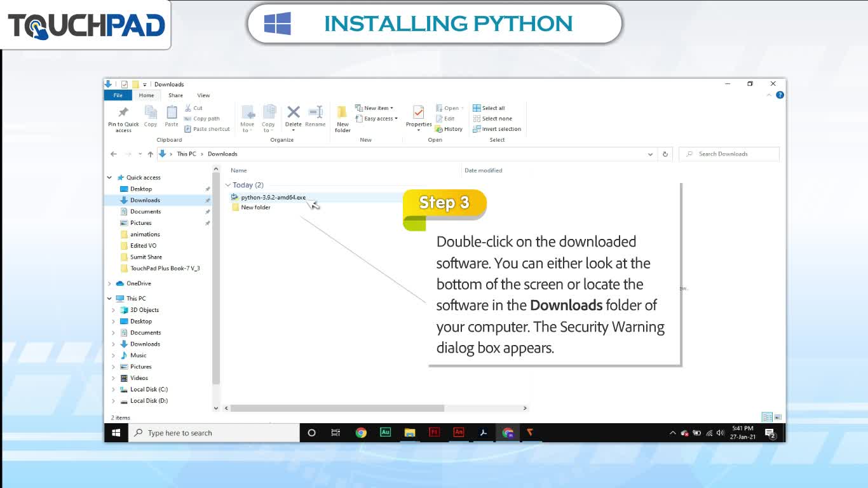The height and width of the screenshot is (488, 868).
Task: Select the New folder item
Action: (x=252, y=207)
